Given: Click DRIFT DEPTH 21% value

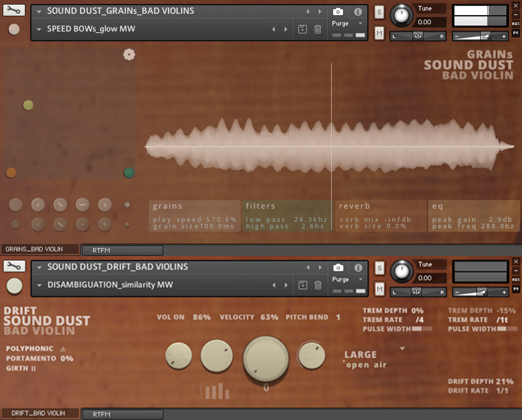Looking at the screenshot, I should 504,381.
